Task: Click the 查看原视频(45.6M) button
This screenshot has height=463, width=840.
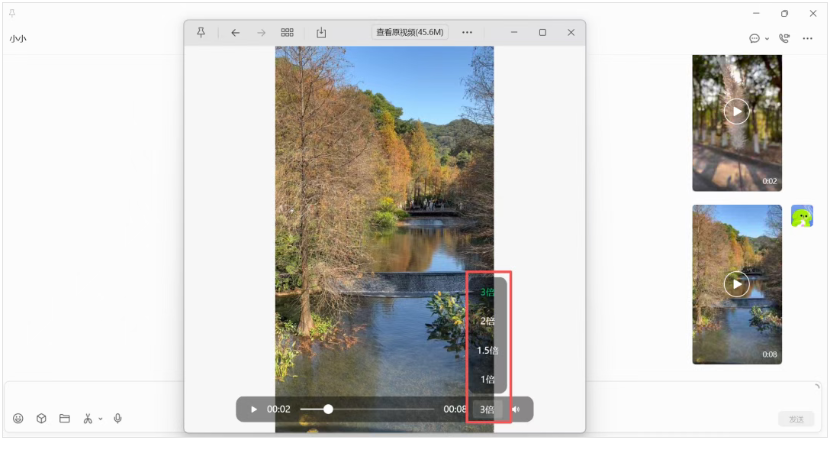Action: point(410,32)
